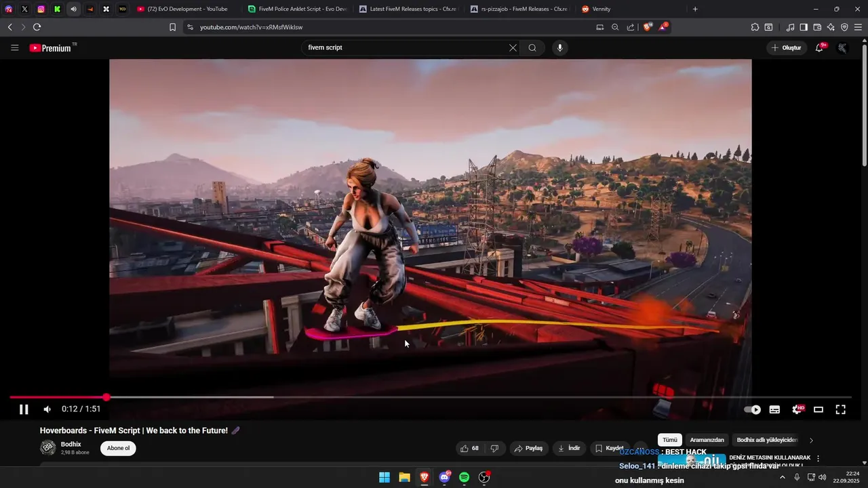Click the youtube.com address URL

tap(251, 27)
